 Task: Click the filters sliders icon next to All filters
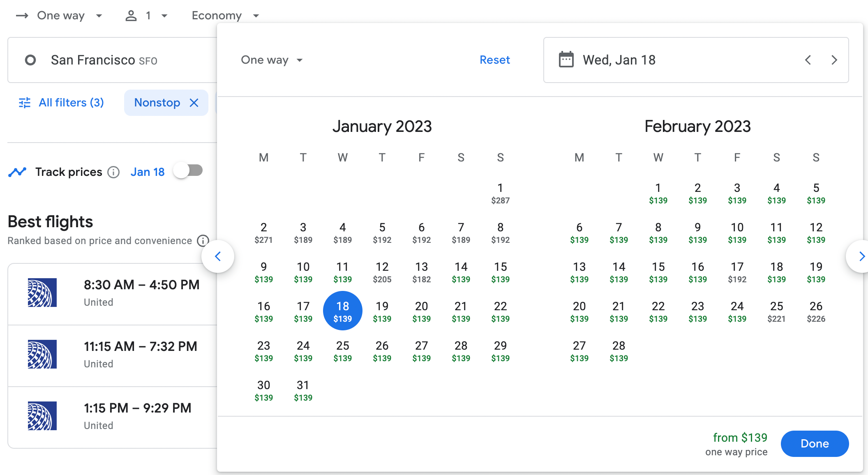[25, 103]
